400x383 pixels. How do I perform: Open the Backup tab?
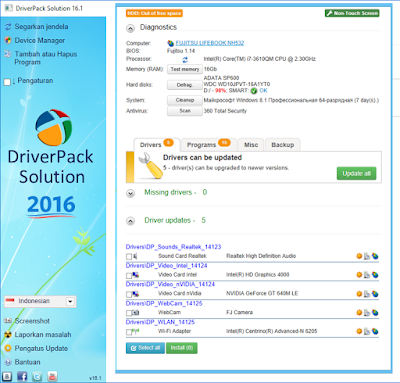click(283, 145)
